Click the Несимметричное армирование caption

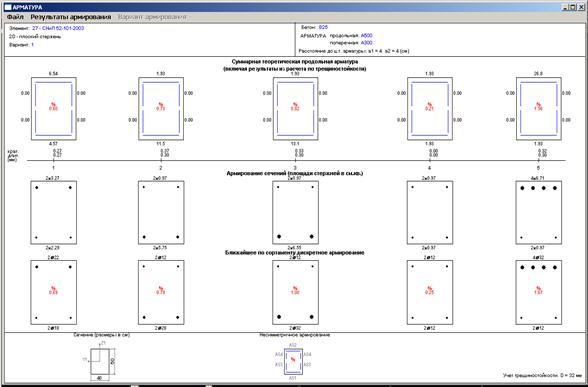(295, 335)
